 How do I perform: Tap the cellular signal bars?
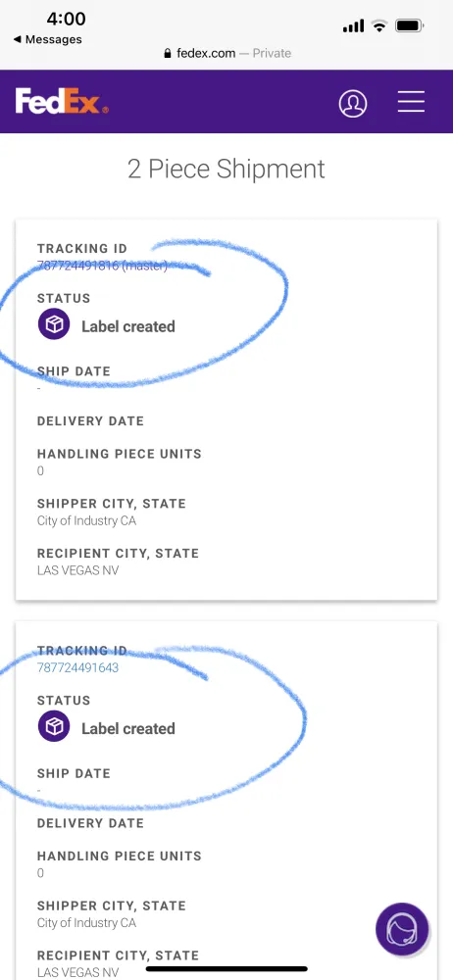(354, 26)
